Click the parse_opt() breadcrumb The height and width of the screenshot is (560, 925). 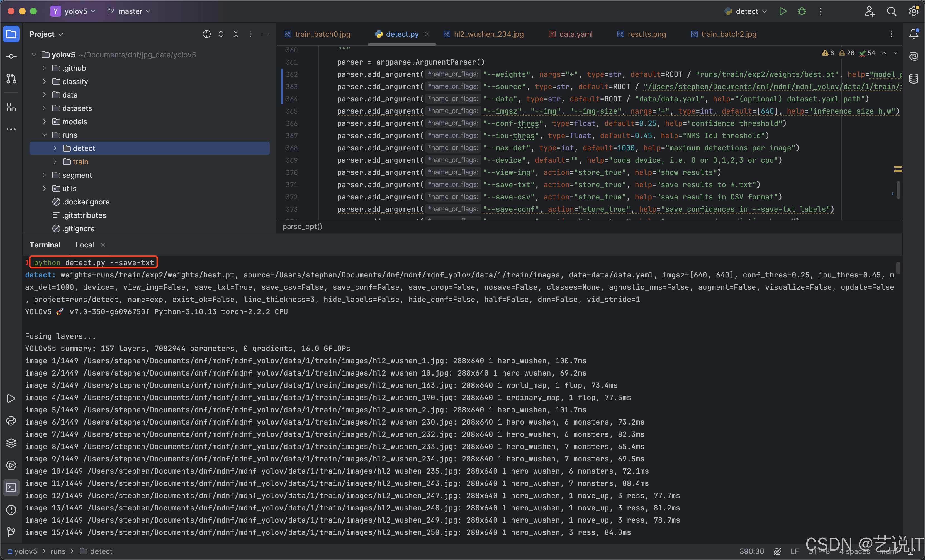tap(302, 226)
